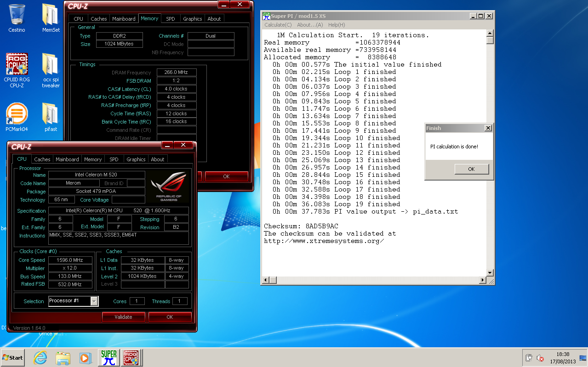Click PI calculation is done! message
Screen dimensions: 588x367
point(454,147)
